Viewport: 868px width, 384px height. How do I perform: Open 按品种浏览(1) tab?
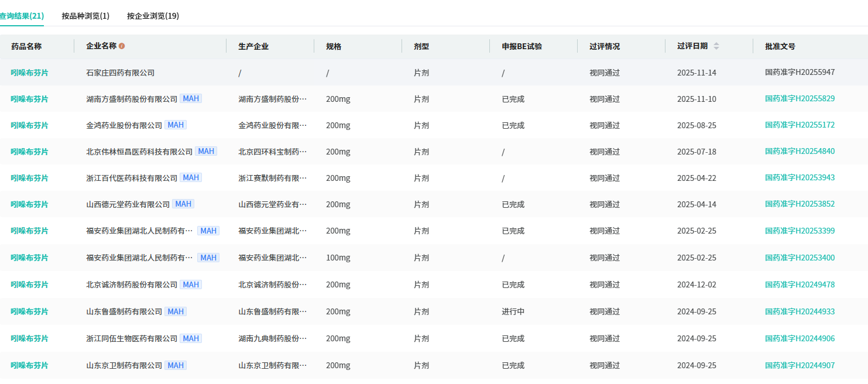[x=85, y=16]
